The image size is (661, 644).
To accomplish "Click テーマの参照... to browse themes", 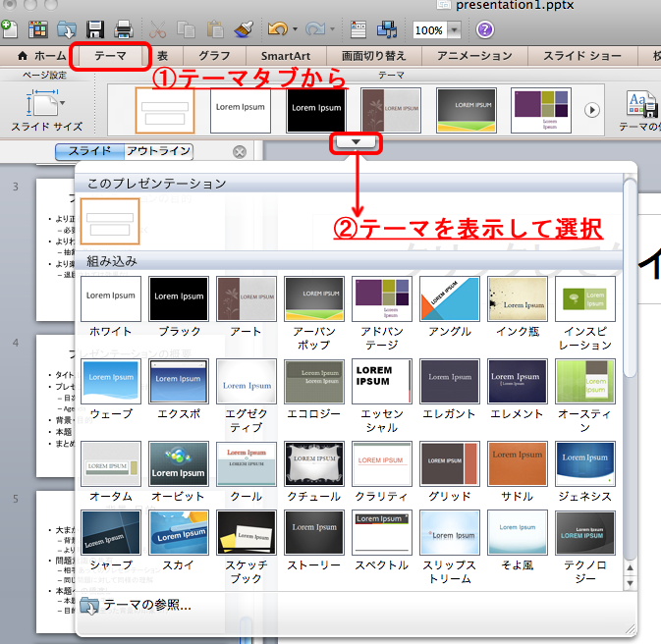I will click(136, 606).
